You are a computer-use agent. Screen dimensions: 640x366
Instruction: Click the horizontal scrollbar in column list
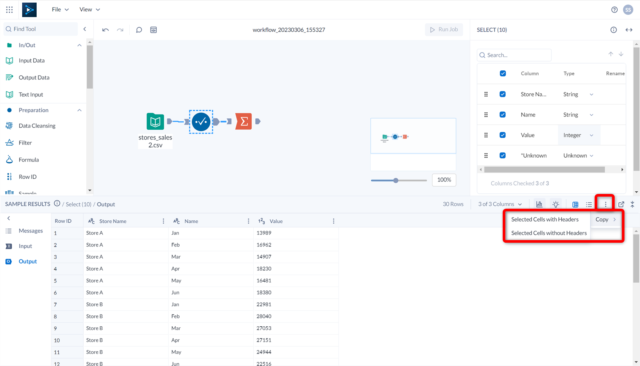click(x=544, y=169)
